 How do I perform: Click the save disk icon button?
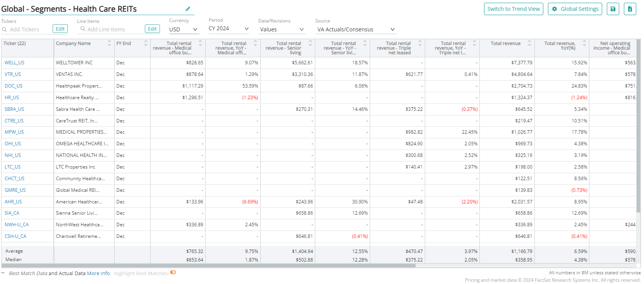(x=613, y=9)
